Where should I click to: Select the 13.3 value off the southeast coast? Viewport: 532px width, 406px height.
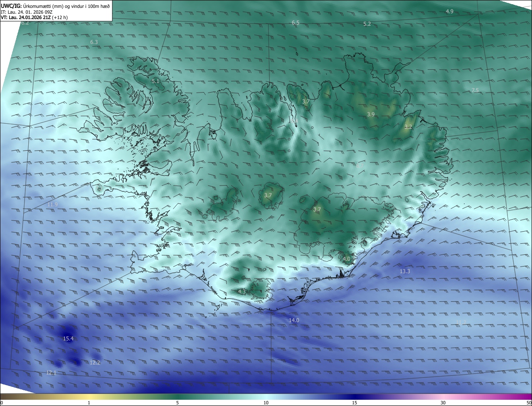pyautogui.click(x=405, y=271)
